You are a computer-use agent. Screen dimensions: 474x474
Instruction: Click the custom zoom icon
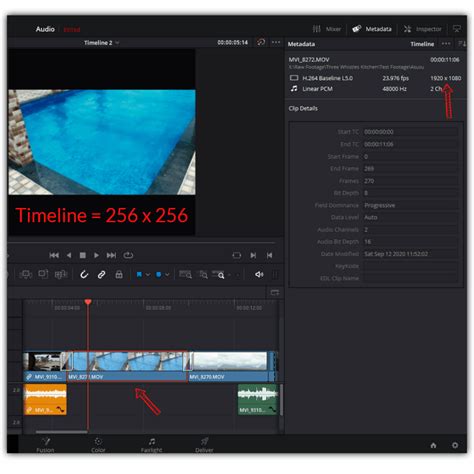tap(218, 275)
